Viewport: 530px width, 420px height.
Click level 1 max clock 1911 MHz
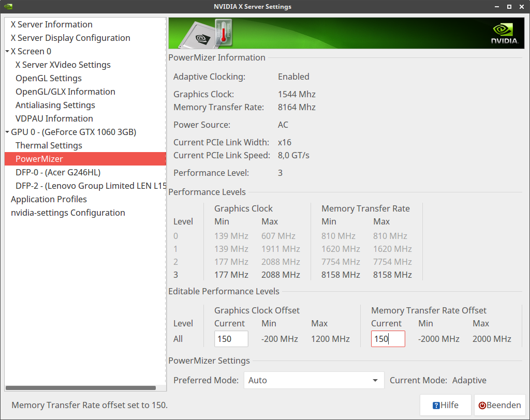[x=281, y=249]
